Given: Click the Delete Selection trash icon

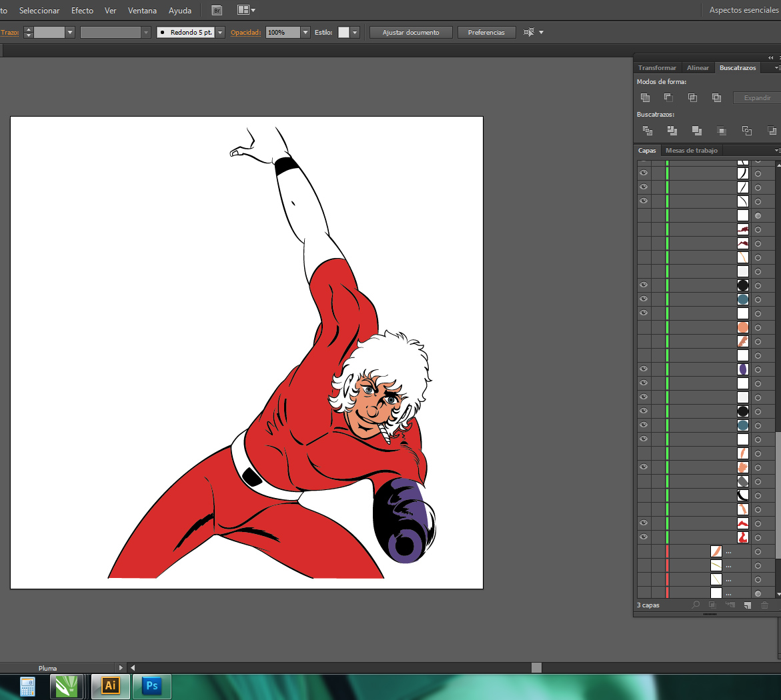Looking at the screenshot, I should [x=764, y=605].
